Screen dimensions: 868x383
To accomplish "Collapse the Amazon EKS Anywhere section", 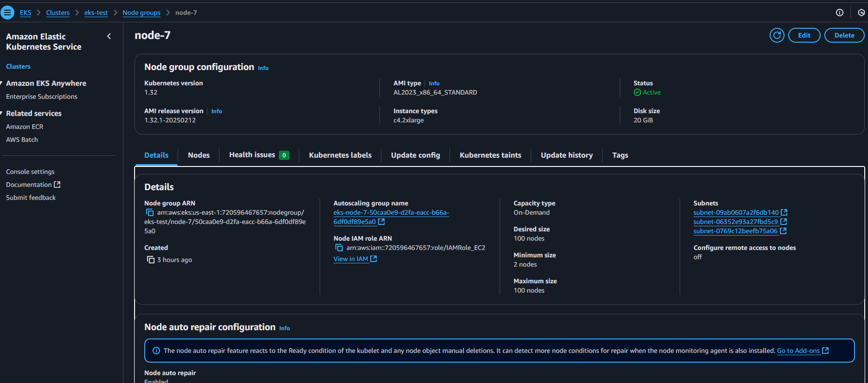I will pos(2,83).
